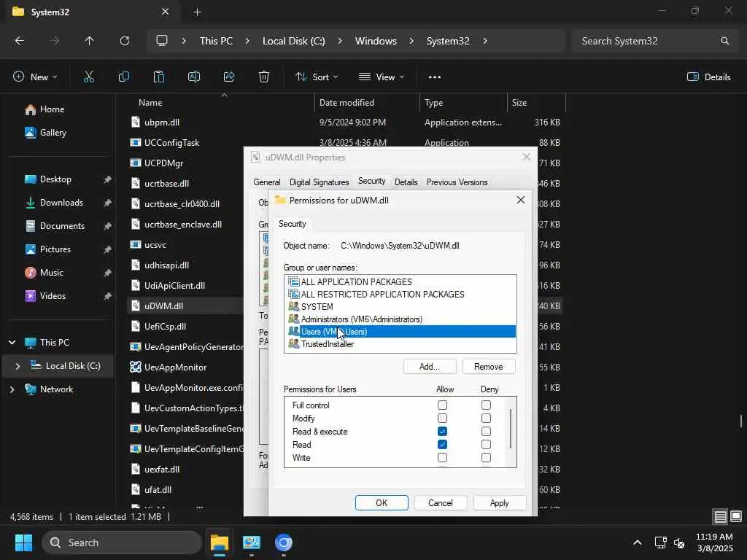747x560 pixels.
Task: Open File Explorer from the taskbar
Action: pyautogui.click(x=220, y=542)
